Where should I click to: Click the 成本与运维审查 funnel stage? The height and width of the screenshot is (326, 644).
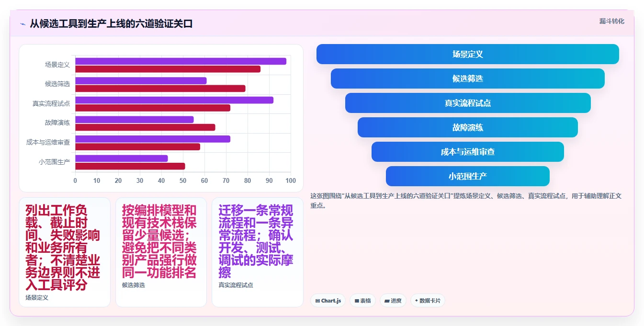(x=468, y=152)
